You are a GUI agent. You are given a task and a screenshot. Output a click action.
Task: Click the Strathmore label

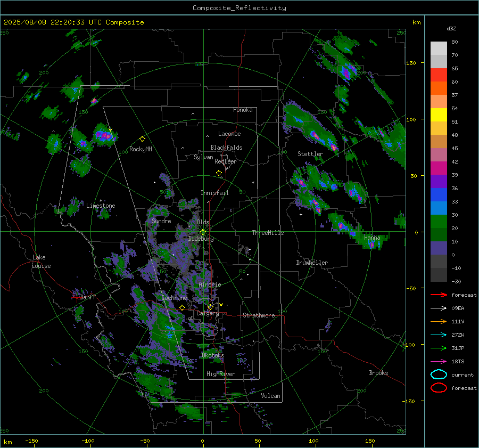click(259, 315)
